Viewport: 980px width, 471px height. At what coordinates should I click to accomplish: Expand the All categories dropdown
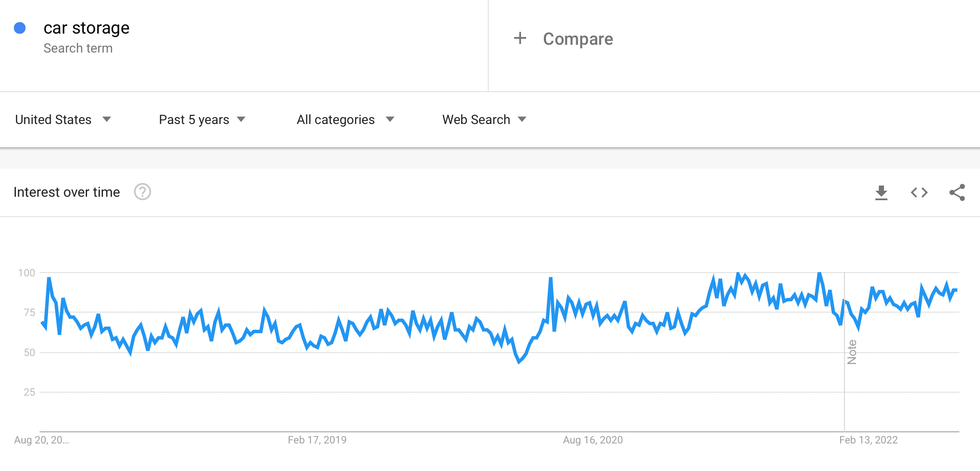345,119
